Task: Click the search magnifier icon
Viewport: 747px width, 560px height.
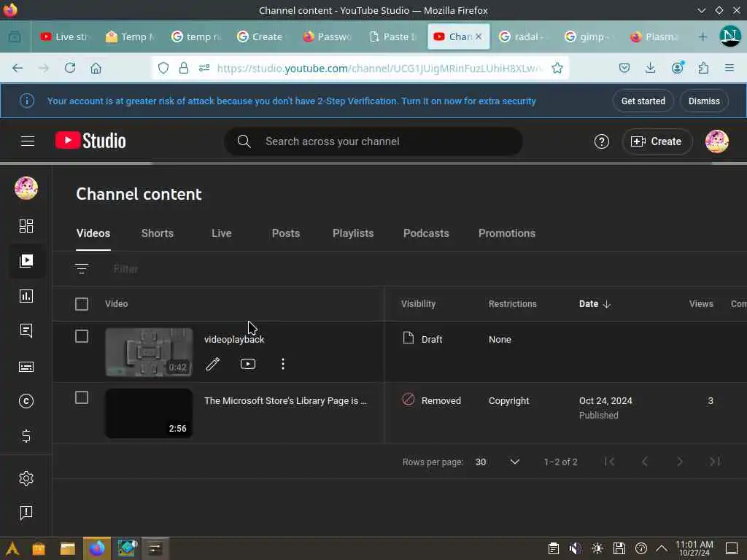Action: point(244,141)
